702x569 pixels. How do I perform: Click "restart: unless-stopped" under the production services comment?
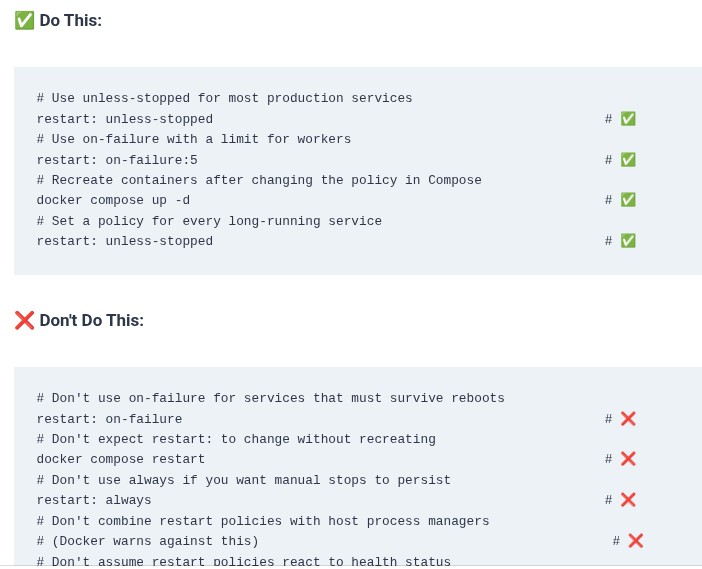point(124,119)
